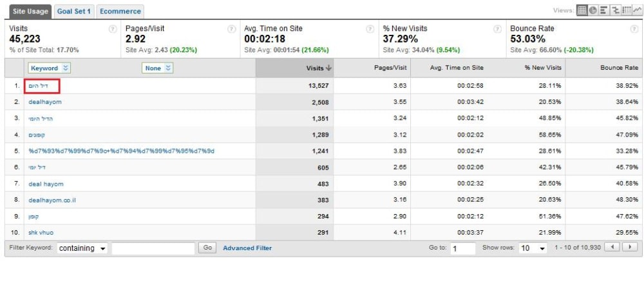Open help icon for Avg. Time on Site
The image size is (644, 285).
click(370, 29)
